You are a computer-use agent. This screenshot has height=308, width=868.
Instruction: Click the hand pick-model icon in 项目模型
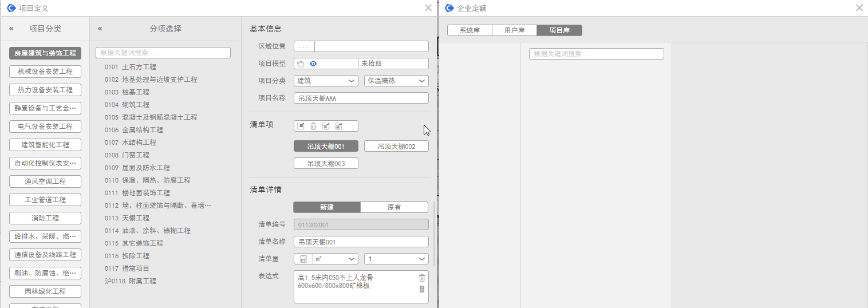301,64
